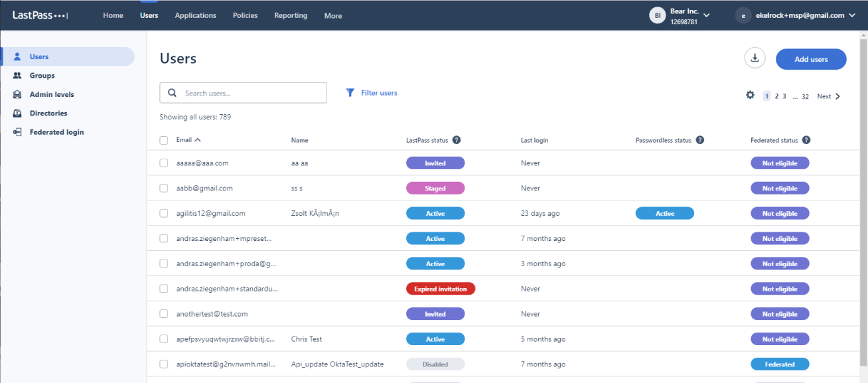Click the Filter users funnel icon

[x=350, y=93]
